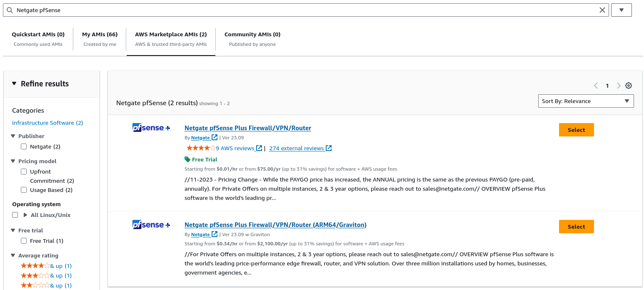Open the 274 external reviews link
The width and height of the screenshot is (644, 290).
[296, 148]
